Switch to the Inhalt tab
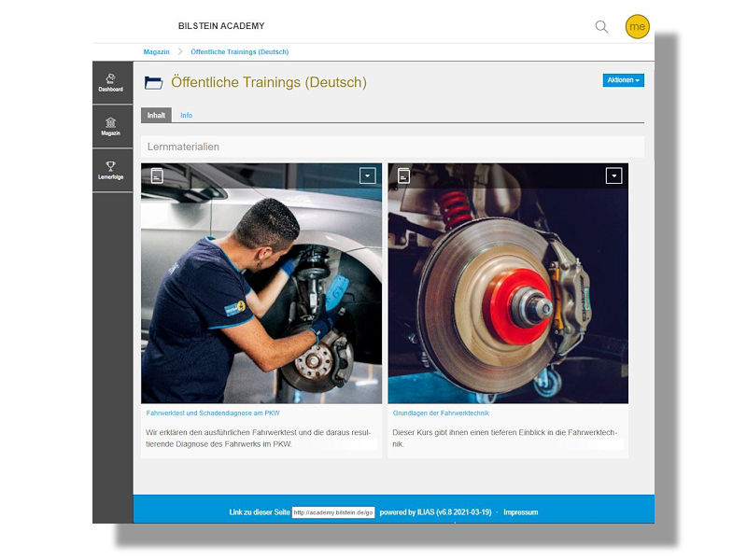The height and width of the screenshot is (560, 747). 156,115
